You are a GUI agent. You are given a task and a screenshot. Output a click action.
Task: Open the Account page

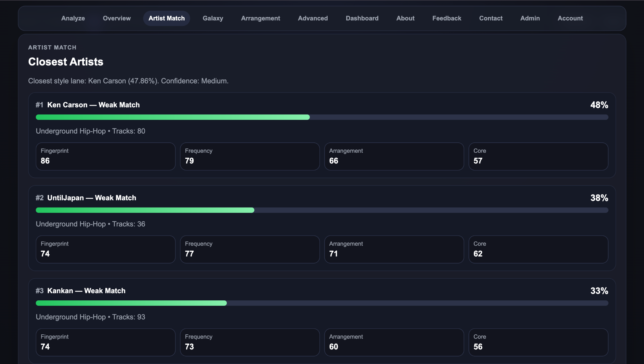(x=570, y=18)
